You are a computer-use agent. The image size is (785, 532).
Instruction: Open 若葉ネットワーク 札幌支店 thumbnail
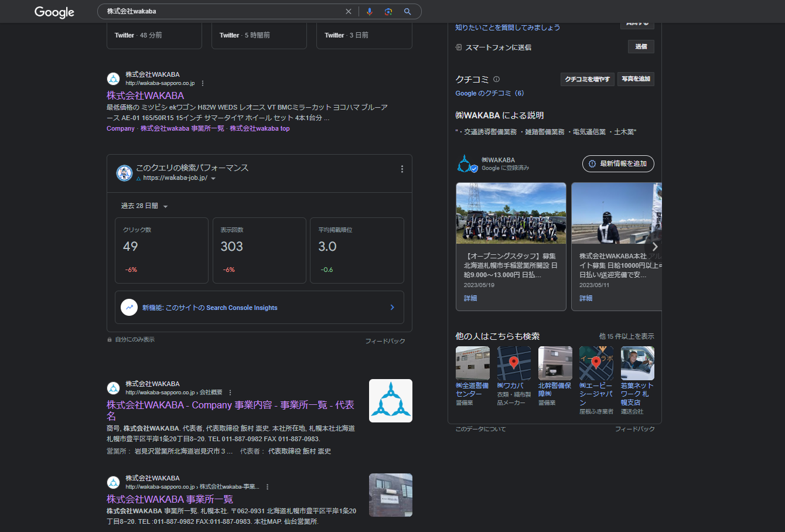point(637,363)
